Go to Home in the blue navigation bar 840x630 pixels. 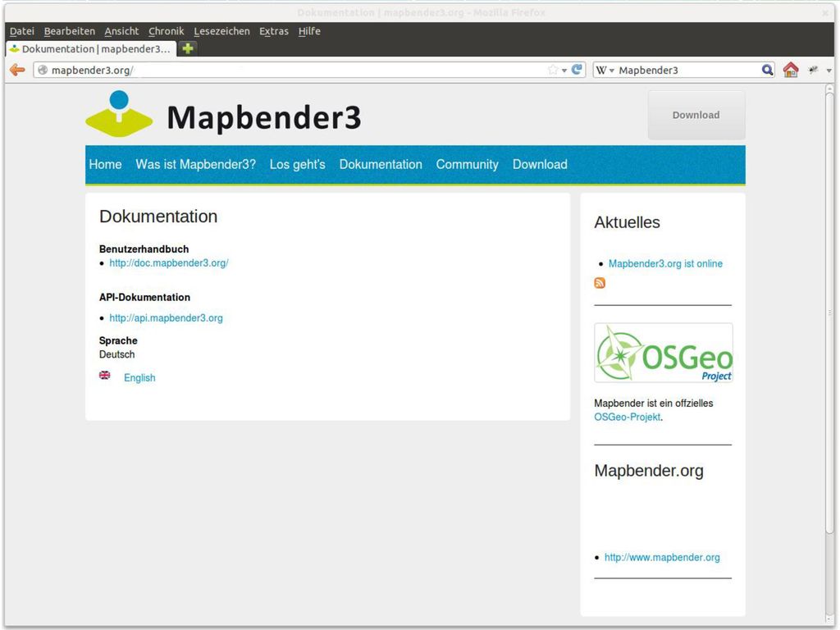tap(106, 164)
